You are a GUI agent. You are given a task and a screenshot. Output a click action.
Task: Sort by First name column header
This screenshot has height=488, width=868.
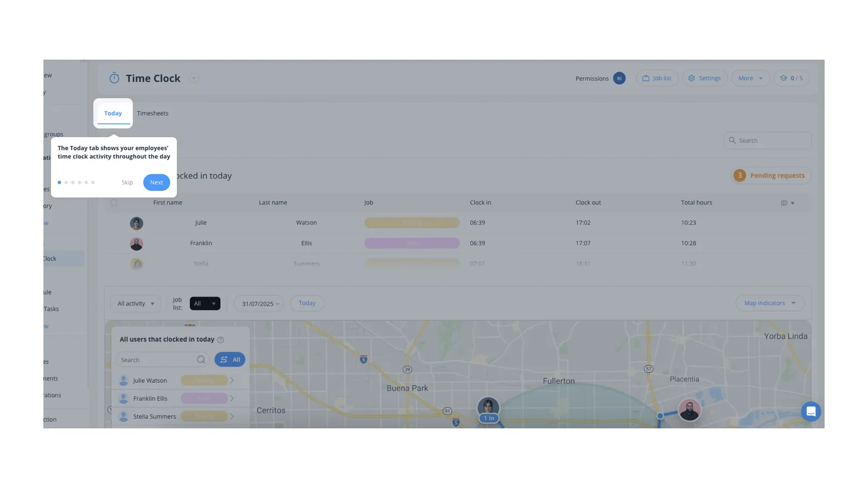pos(168,202)
